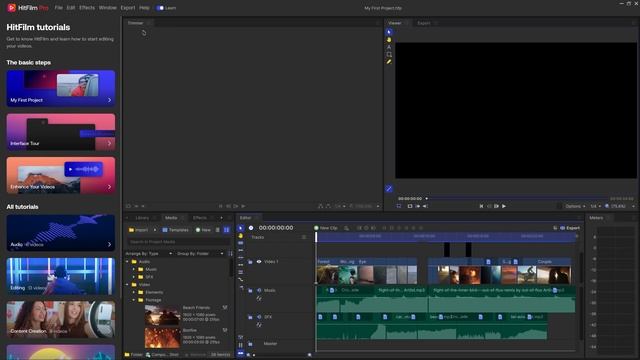The width and height of the screenshot is (640, 360).
Task: Click New button in Media panel
Action: tap(203, 230)
